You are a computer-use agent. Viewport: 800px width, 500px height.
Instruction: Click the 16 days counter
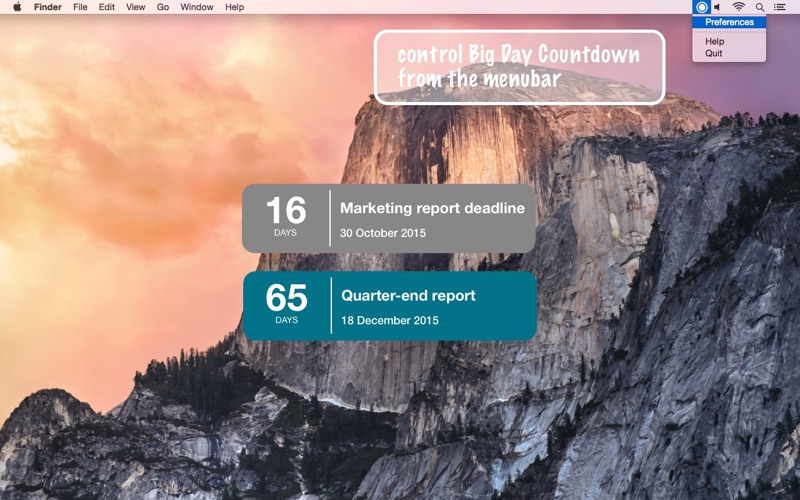click(286, 217)
